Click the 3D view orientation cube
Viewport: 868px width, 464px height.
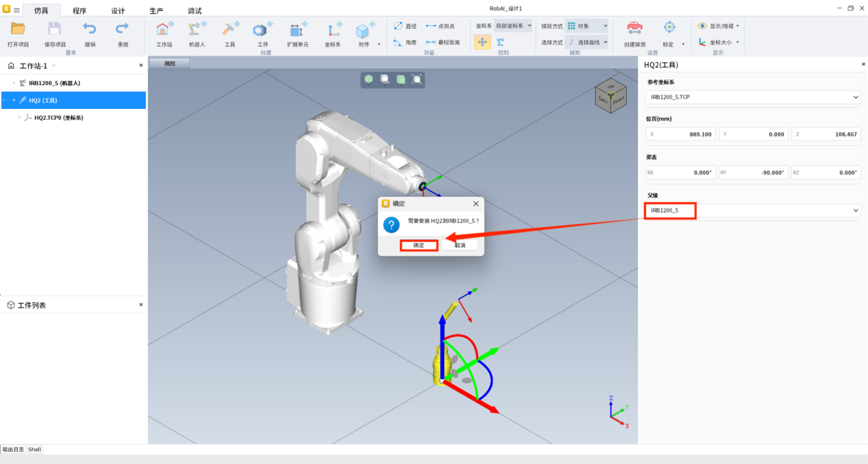click(608, 94)
